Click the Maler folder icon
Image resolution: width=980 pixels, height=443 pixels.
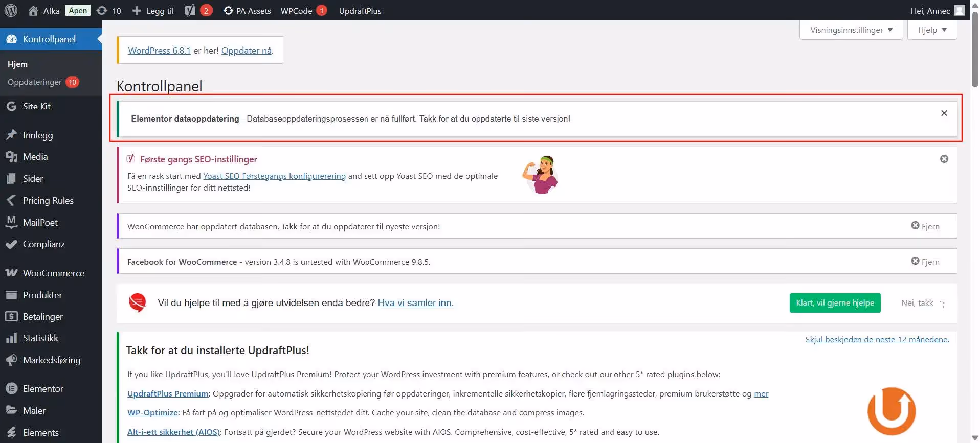click(11, 410)
